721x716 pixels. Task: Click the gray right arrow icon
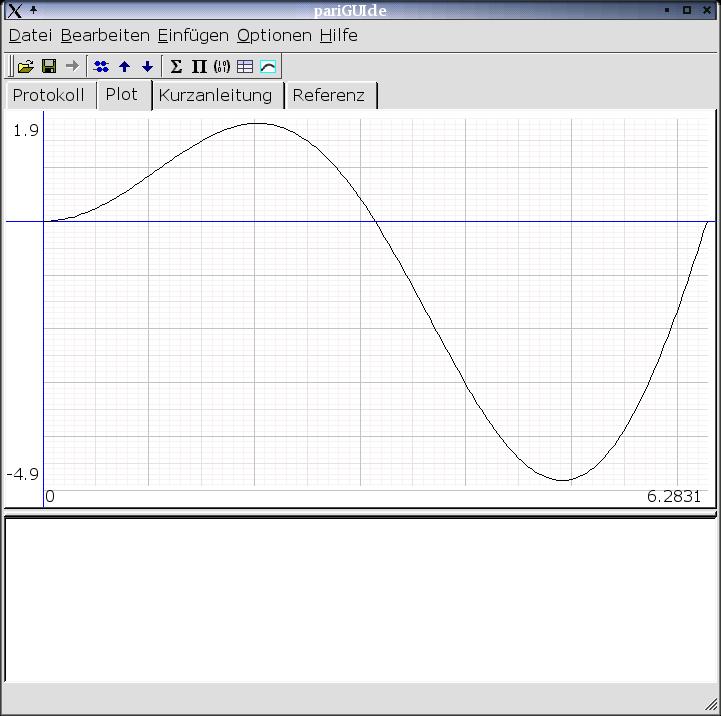pyautogui.click(x=71, y=67)
